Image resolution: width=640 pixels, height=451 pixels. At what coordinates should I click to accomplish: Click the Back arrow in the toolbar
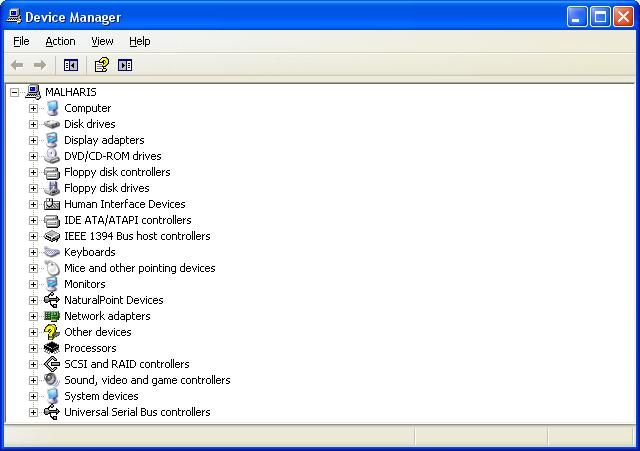tap(17, 65)
